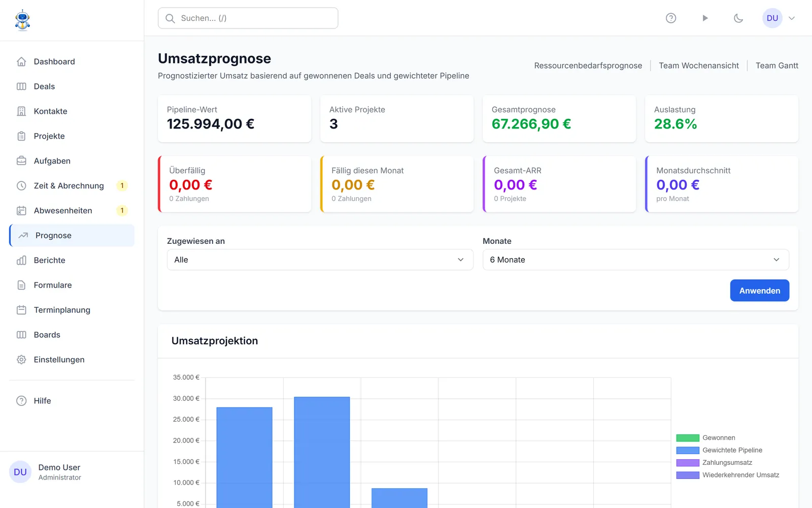Toggle dark mode with moon icon
The width and height of the screenshot is (812, 508).
click(738, 18)
